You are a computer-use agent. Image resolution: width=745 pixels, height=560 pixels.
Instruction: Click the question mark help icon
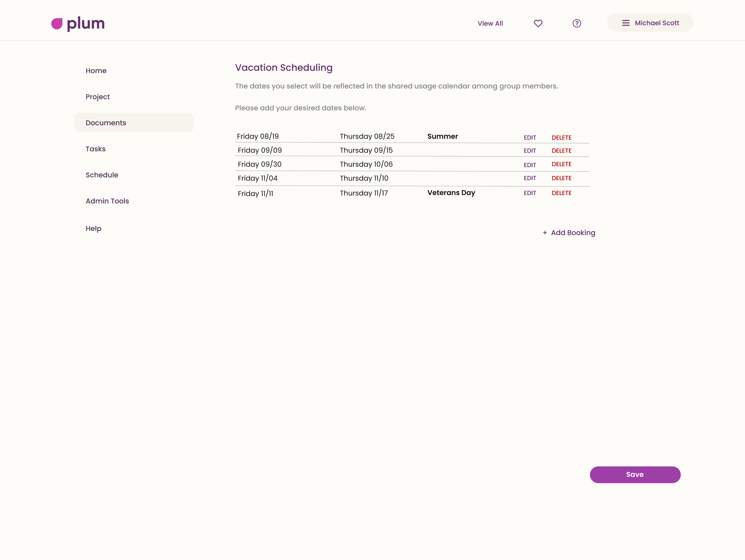[577, 23]
